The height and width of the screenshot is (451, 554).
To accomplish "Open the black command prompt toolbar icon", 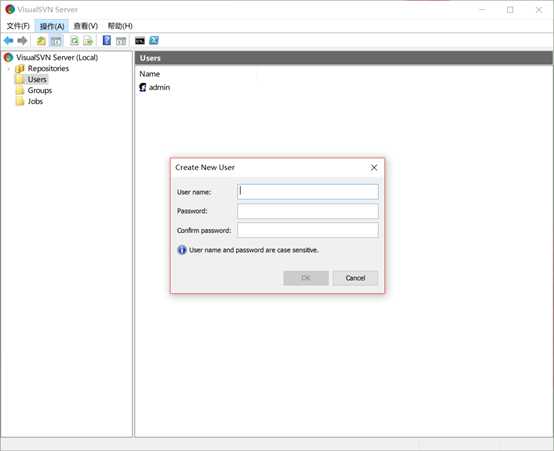I will [140, 41].
